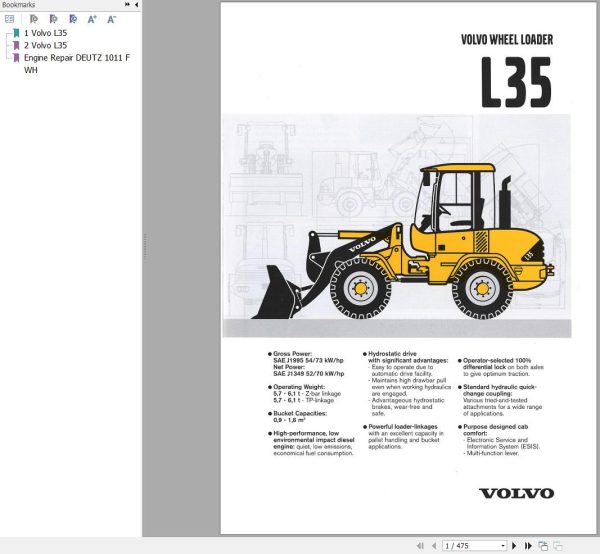Click the Bookmarks panel title
This screenshot has height=554, width=600.
[18, 5]
